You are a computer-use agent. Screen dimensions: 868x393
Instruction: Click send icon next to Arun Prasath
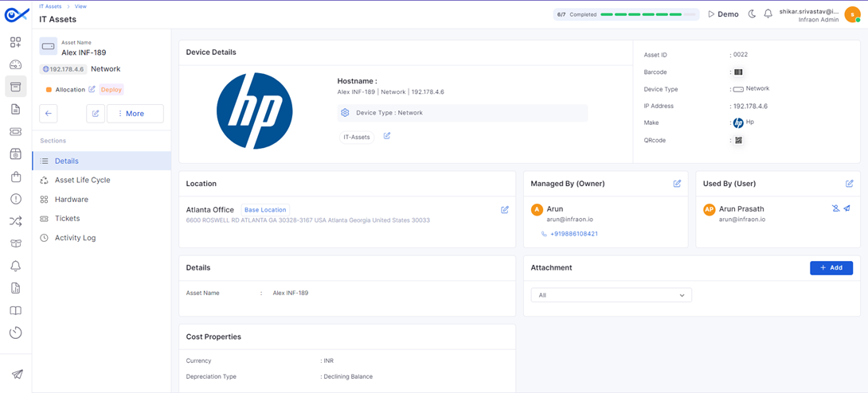847,208
